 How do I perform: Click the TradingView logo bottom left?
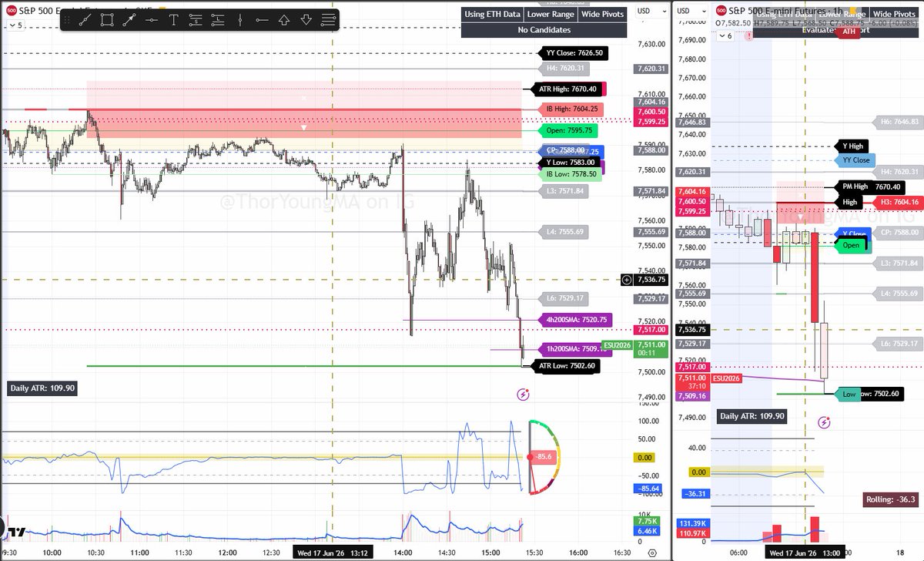point(15,532)
